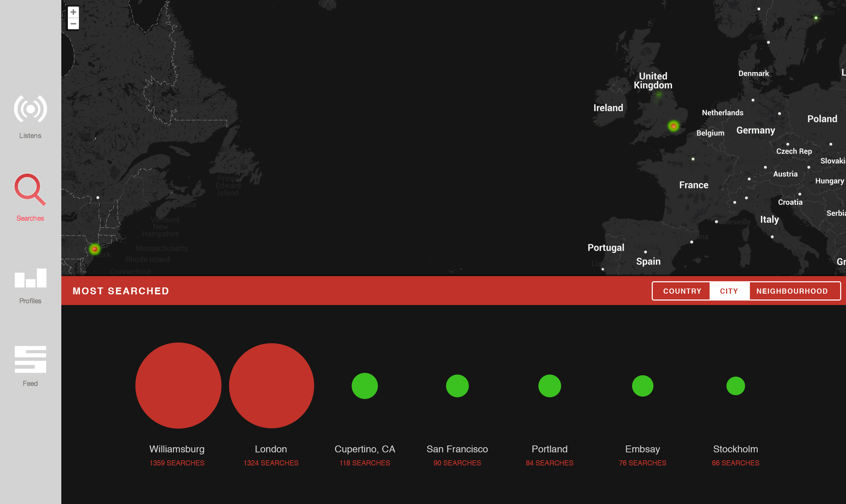This screenshot has width=846, height=504.
Task: Select the Searches magnifier icon
Action: point(30,190)
